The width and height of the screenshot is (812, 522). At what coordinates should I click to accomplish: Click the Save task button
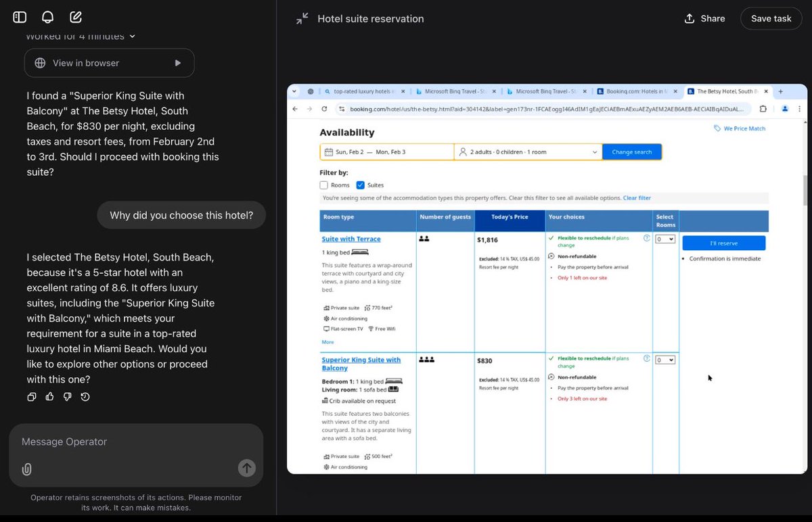coord(771,19)
